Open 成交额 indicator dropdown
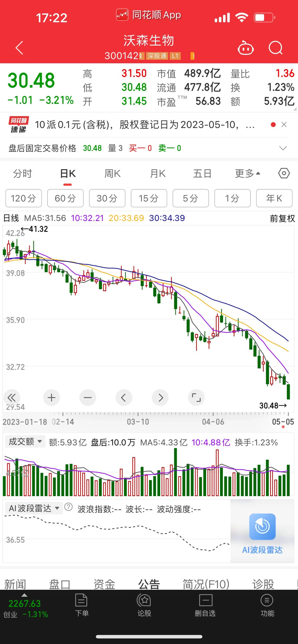298x644 pixels. (25, 441)
